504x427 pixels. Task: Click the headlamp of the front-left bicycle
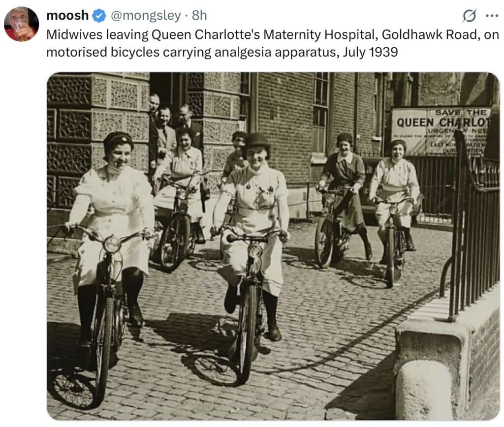pyautogui.click(x=112, y=244)
